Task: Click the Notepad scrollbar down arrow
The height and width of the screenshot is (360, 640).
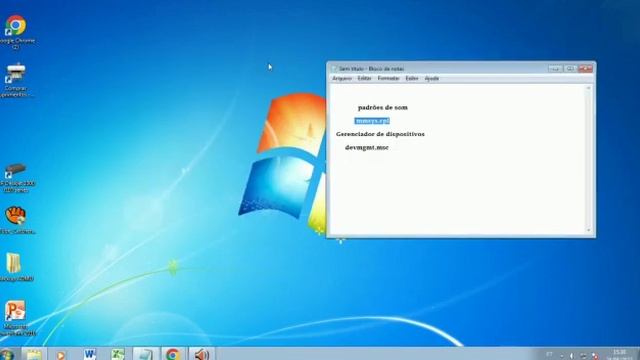Action: coord(588,230)
